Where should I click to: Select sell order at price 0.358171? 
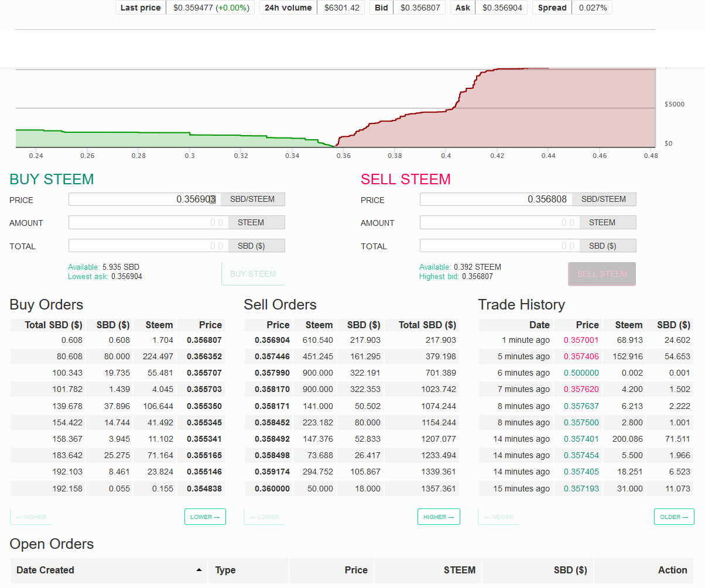tap(351, 406)
